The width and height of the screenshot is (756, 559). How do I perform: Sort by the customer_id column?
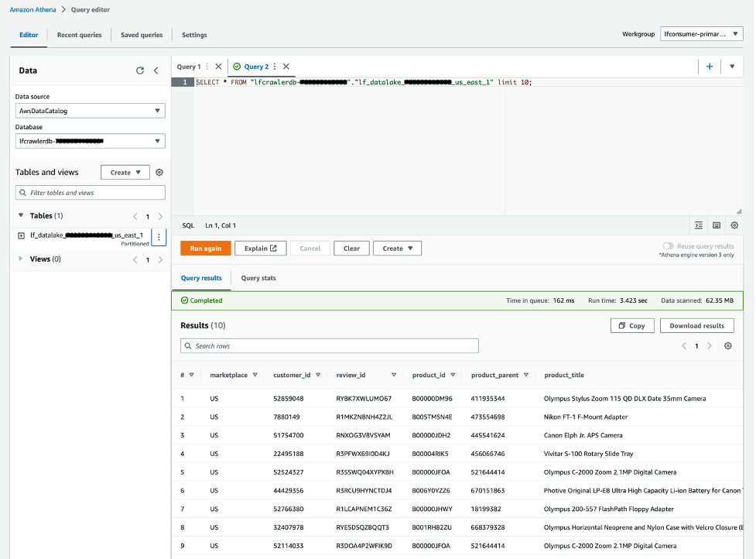click(317, 376)
